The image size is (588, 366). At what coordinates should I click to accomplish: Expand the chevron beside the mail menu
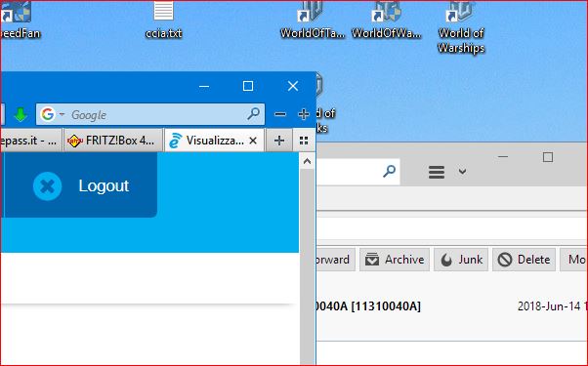point(462,172)
